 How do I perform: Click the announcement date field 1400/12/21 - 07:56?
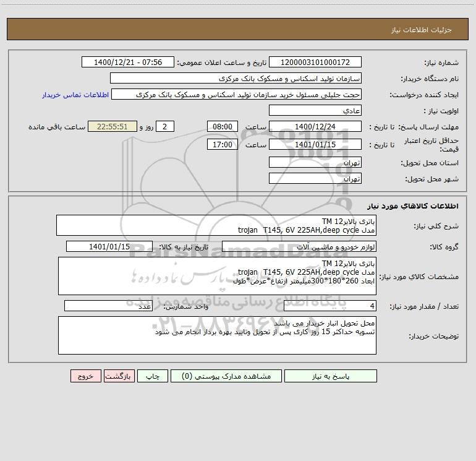pyautogui.click(x=128, y=62)
